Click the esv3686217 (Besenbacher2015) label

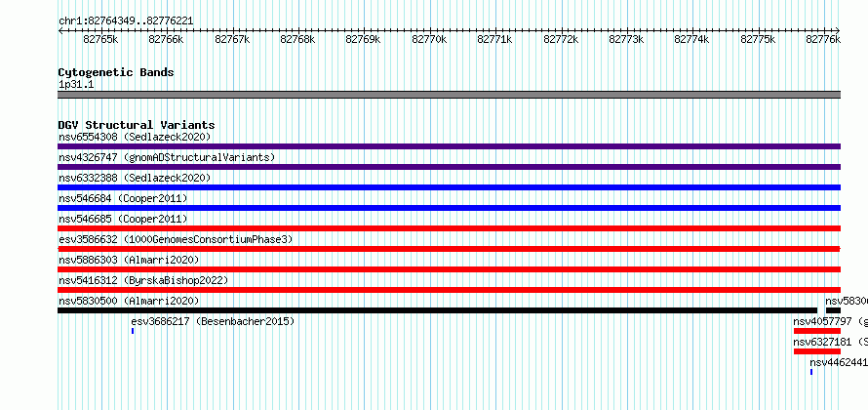point(213,321)
